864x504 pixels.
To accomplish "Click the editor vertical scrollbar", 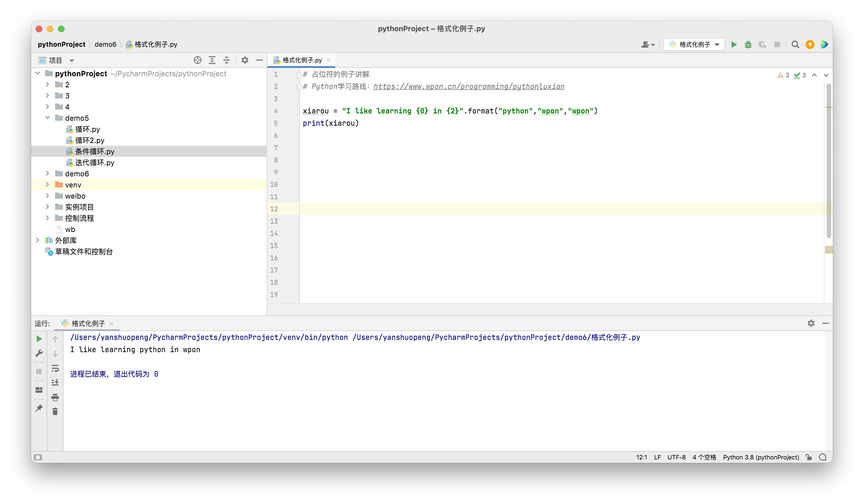I will pos(828,161).
